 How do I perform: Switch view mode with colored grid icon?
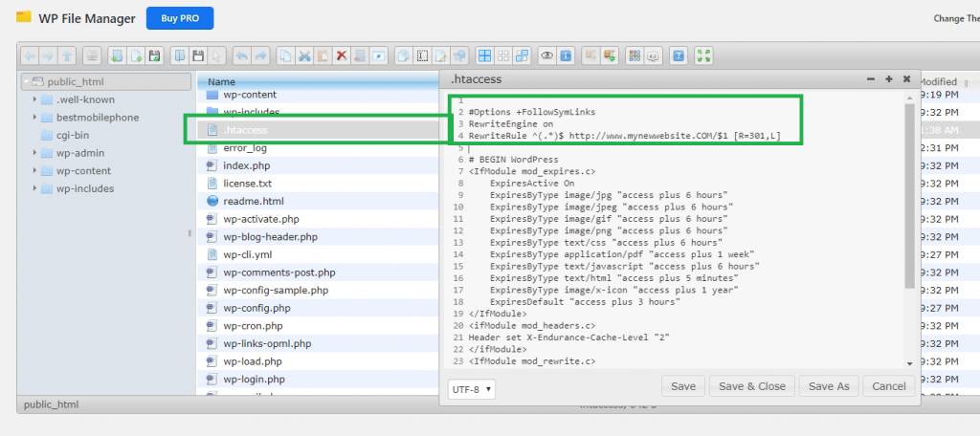(x=635, y=55)
